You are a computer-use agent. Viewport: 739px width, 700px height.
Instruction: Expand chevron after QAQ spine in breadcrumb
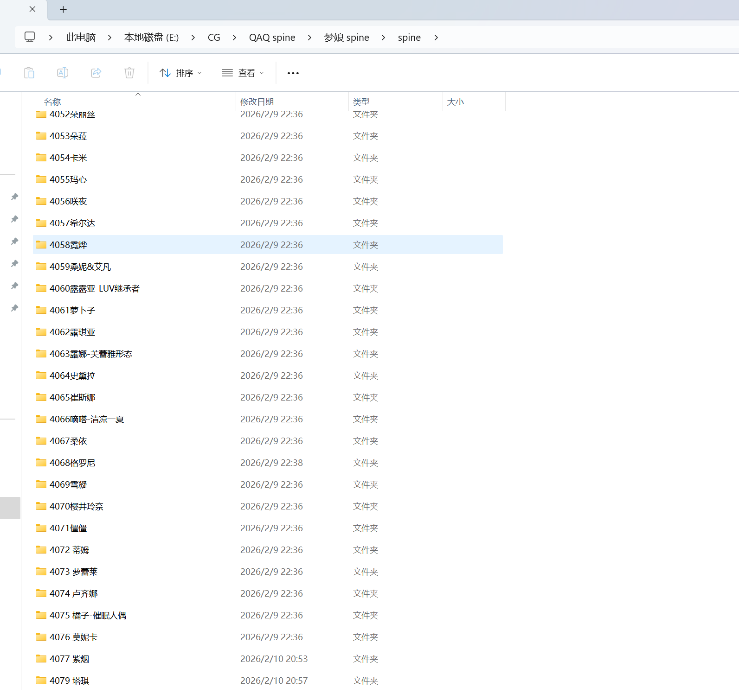coord(309,38)
